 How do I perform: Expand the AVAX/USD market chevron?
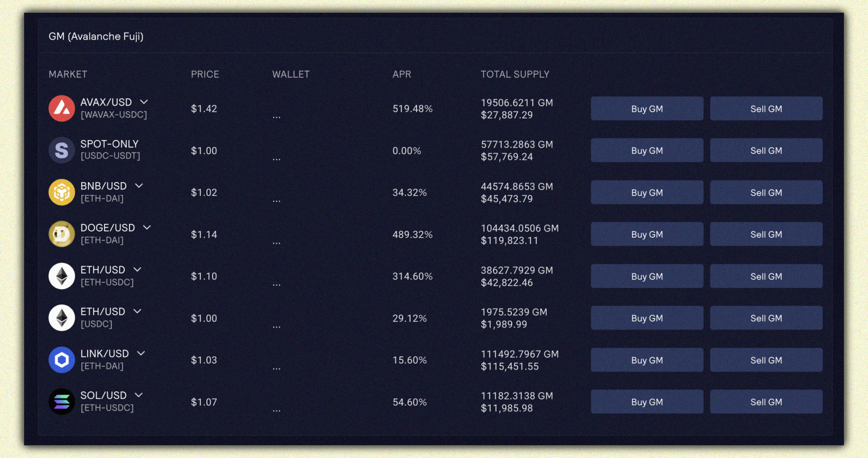144,102
